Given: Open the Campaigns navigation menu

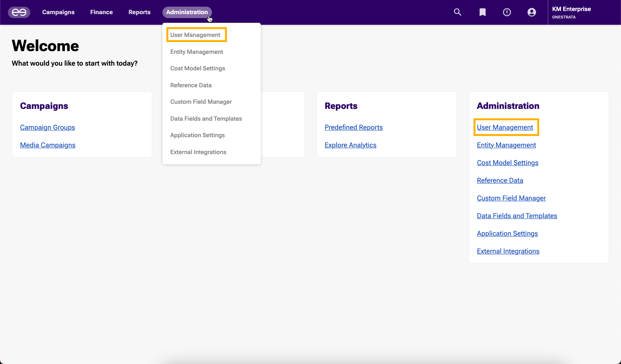Looking at the screenshot, I should pyautogui.click(x=58, y=12).
